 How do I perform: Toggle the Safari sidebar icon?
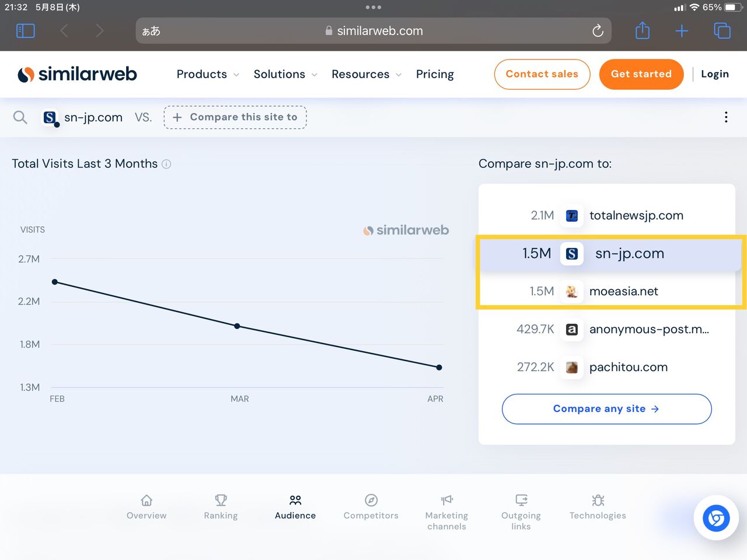26,31
